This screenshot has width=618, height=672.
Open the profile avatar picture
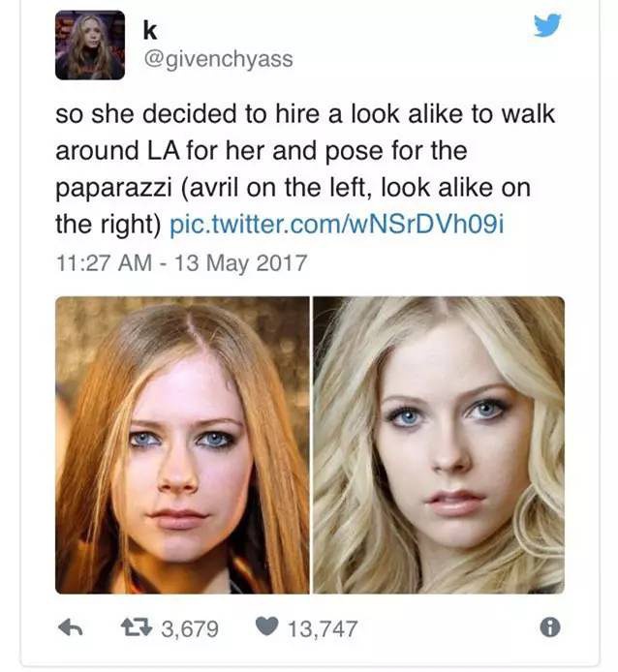tap(90, 45)
